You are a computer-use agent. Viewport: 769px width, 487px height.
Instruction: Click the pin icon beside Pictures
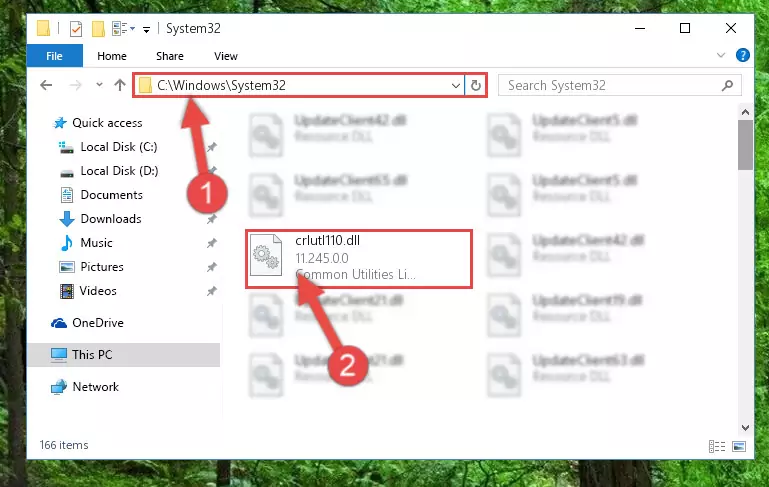tap(211, 267)
